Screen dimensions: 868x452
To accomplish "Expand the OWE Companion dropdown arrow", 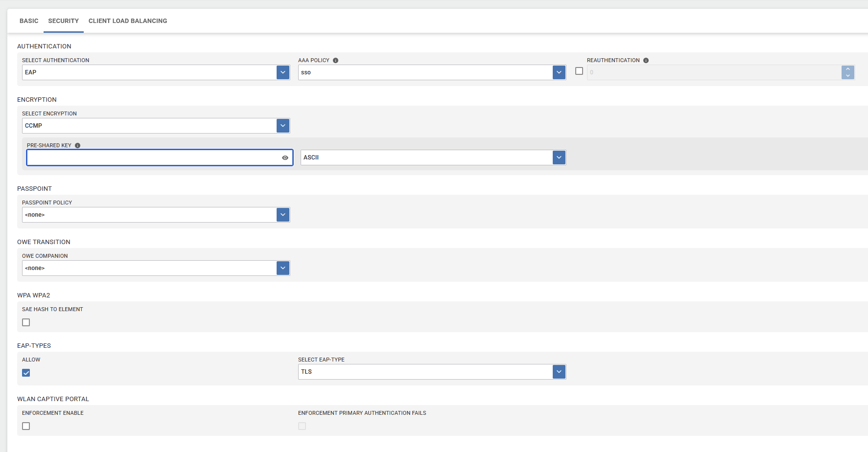I will pos(283,268).
